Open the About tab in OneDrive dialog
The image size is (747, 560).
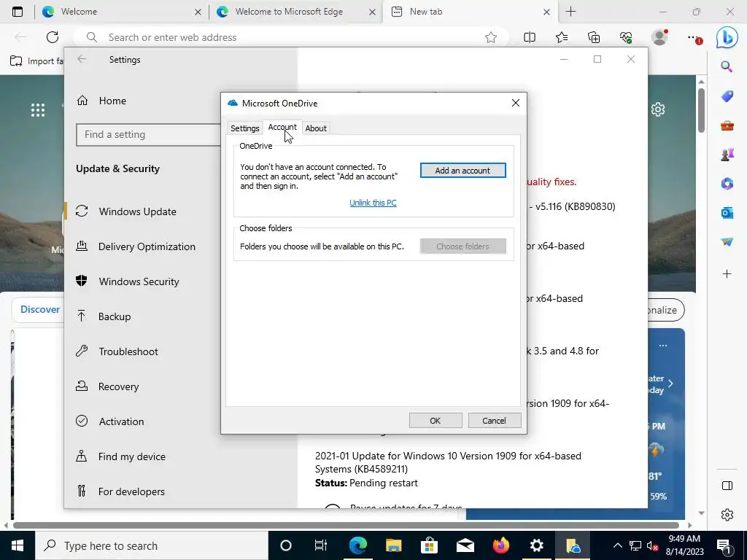click(x=316, y=128)
